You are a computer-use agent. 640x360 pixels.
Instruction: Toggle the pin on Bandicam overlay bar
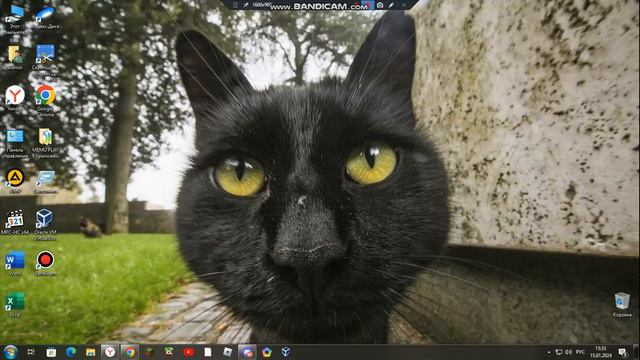pos(245,5)
